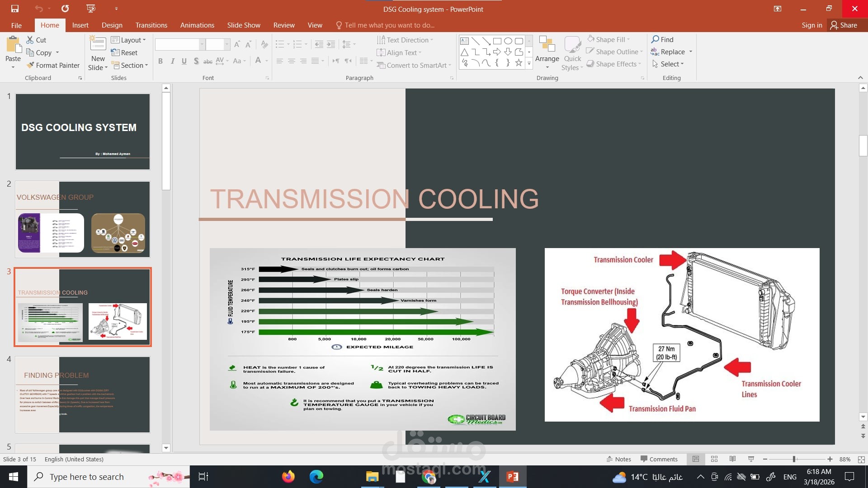Image resolution: width=868 pixels, height=488 pixels.
Task: Open the Comments pane
Action: click(659, 459)
